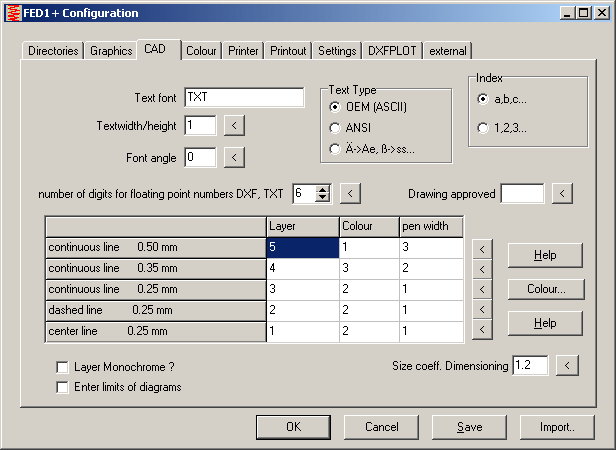Choose the 1,2,3... index option
616x450 pixels.
click(484, 128)
